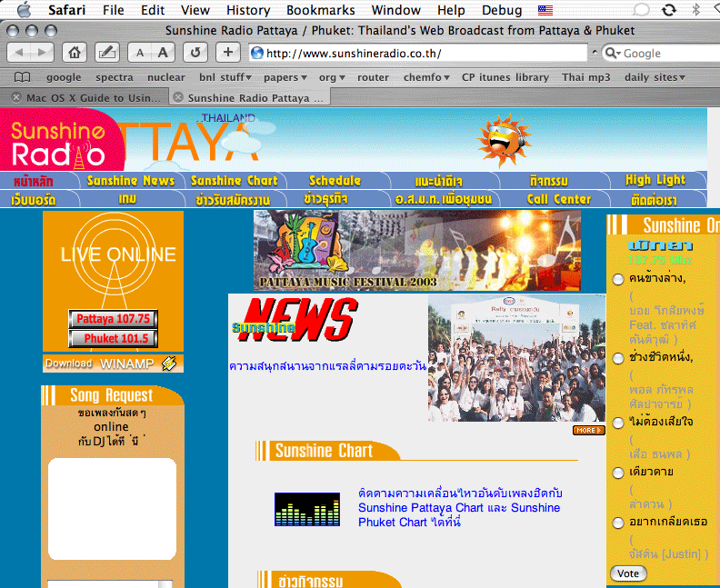720x588 pixels.
Task: Open the bookmarks library book icon
Action: (x=22, y=77)
